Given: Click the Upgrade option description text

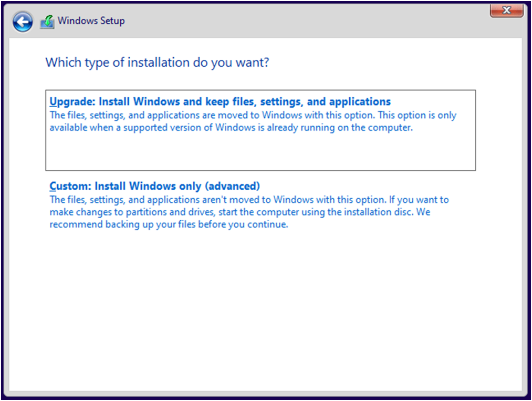Looking at the screenshot, I should point(253,121).
